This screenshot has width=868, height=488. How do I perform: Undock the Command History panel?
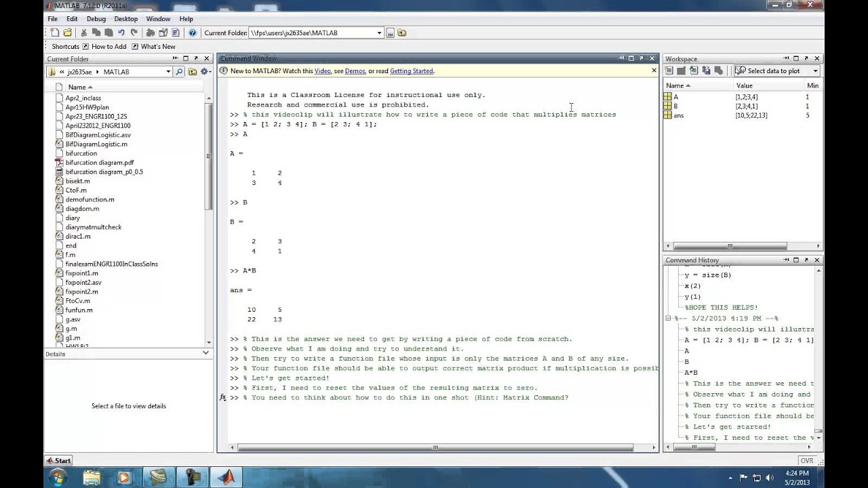pyautogui.click(x=807, y=260)
